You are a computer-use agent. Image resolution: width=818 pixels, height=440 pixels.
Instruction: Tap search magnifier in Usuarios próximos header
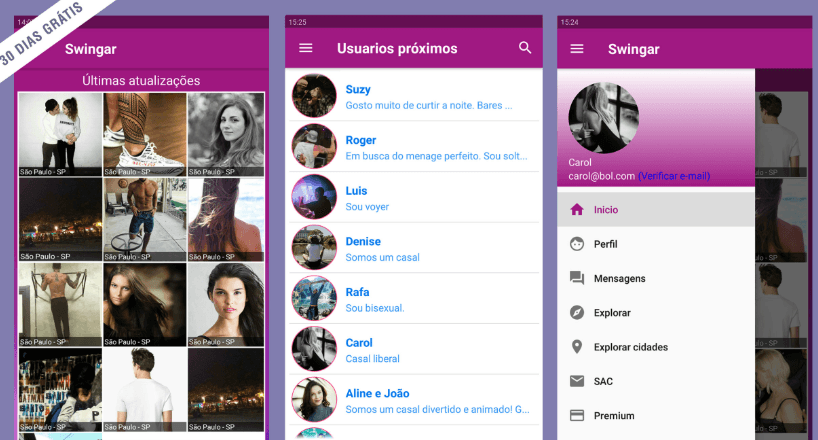[x=525, y=47]
